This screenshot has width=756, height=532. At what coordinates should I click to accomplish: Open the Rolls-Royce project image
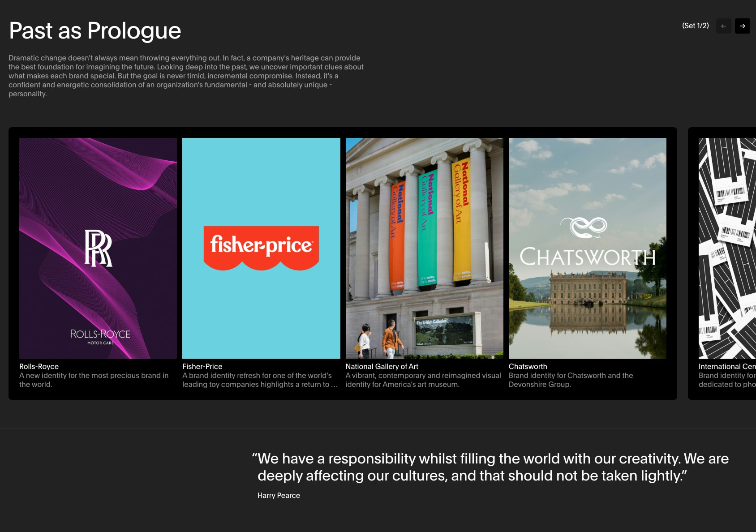[x=98, y=248]
